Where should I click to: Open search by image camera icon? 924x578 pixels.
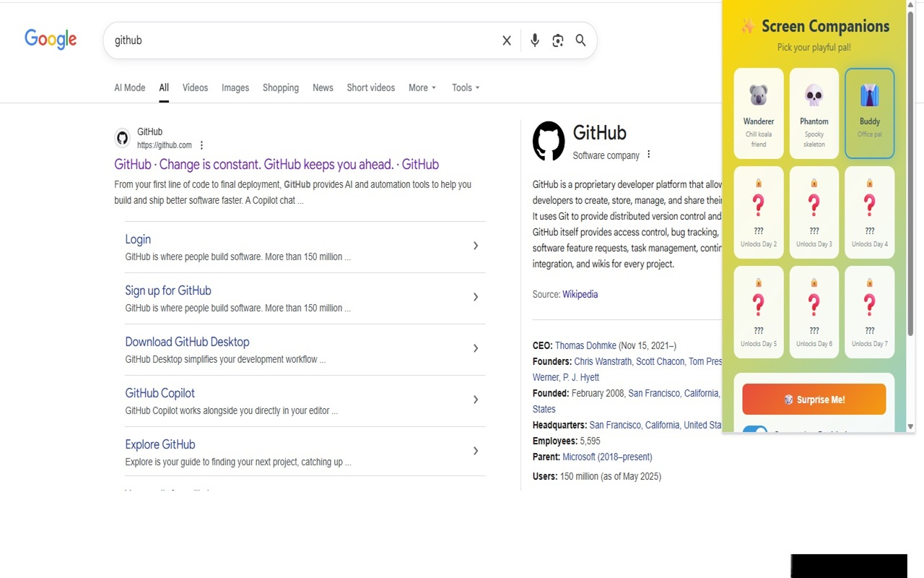tap(558, 40)
